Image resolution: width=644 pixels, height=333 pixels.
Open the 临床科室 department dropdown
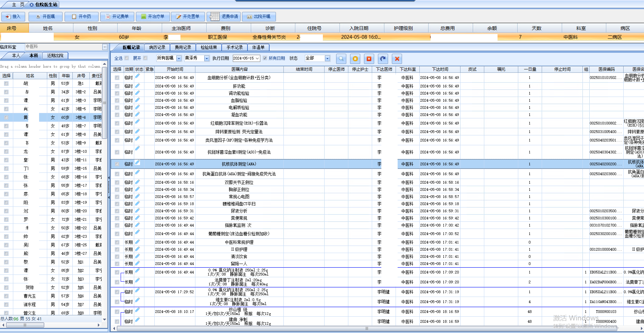[x=105, y=47]
